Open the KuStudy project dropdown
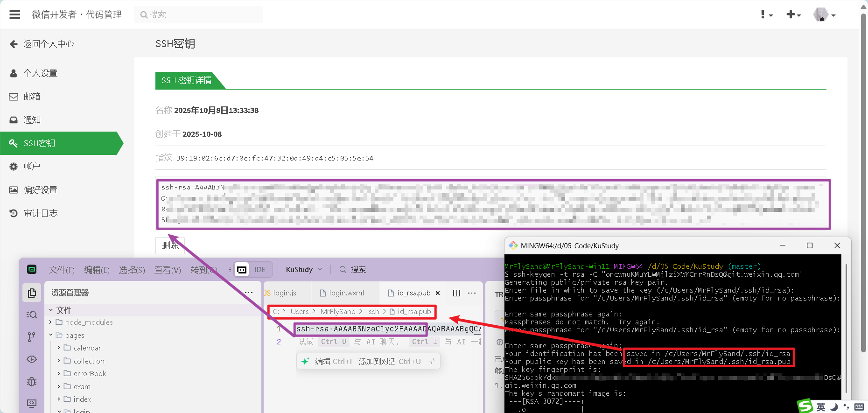The image size is (868, 413). pos(304,270)
